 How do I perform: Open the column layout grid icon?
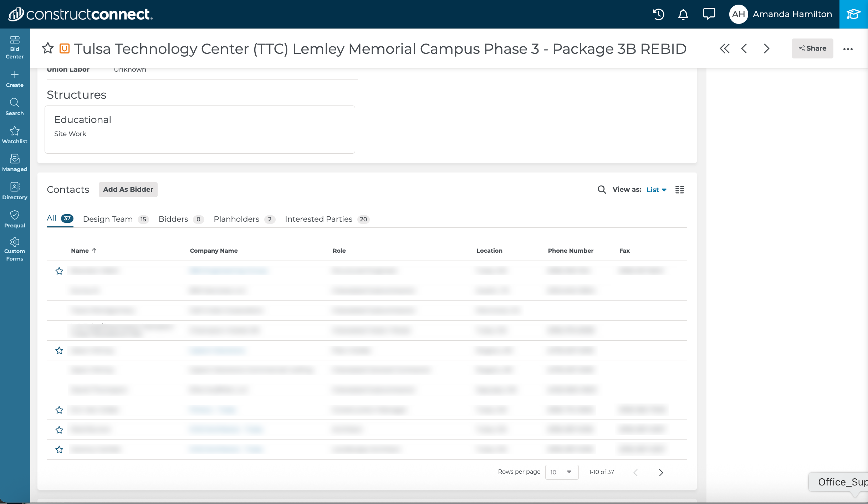[680, 190]
